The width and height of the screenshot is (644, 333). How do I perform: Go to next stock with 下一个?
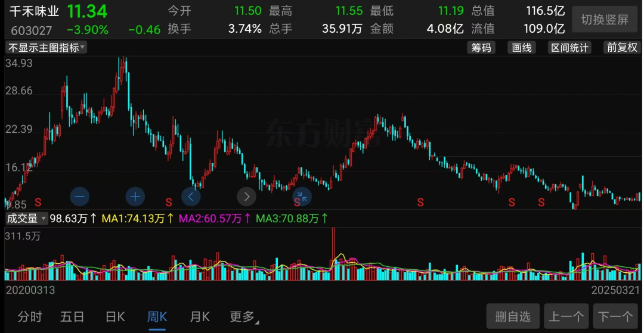615,316
